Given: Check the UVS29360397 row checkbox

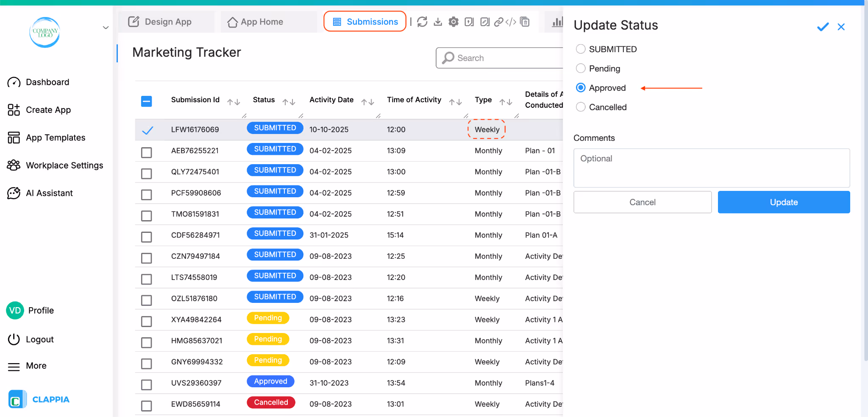Looking at the screenshot, I should [x=147, y=385].
